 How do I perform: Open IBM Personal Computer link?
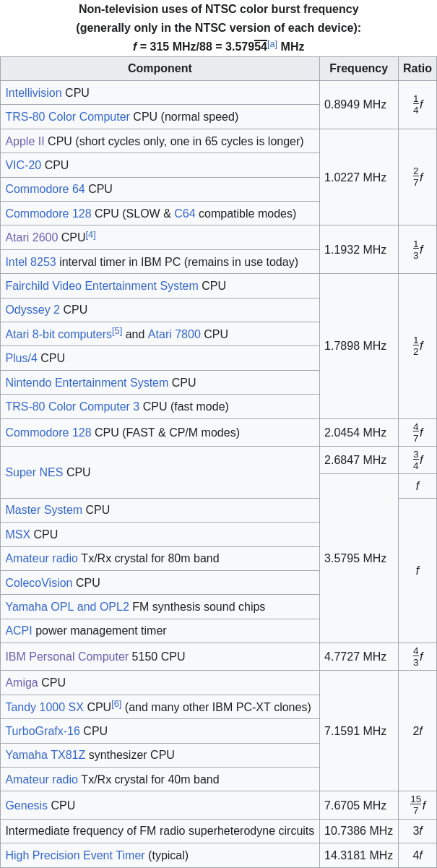point(67,656)
